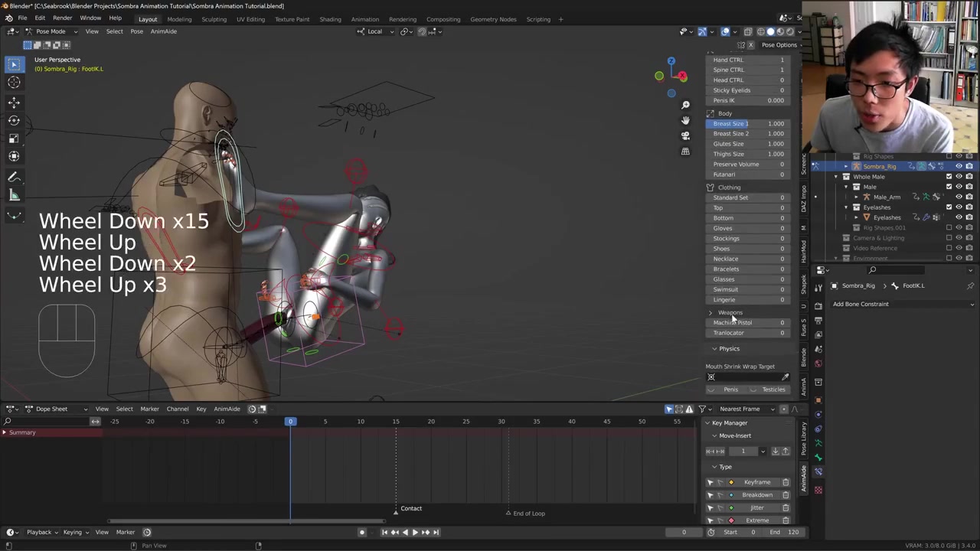
Task: Switch perspective/orthographic with the grid icon
Action: tap(685, 152)
